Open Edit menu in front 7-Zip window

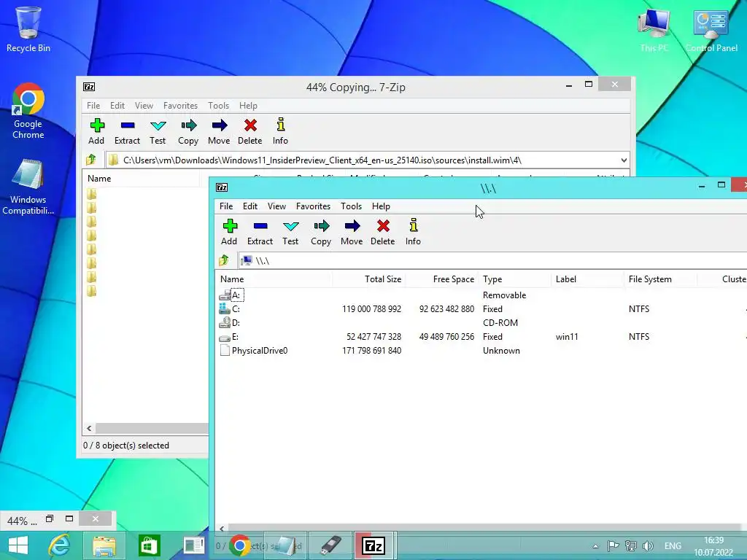click(250, 206)
